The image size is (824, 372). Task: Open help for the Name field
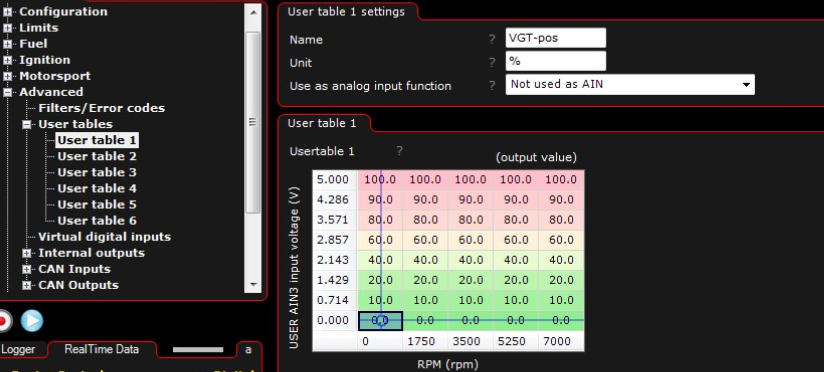[x=492, y=39]
